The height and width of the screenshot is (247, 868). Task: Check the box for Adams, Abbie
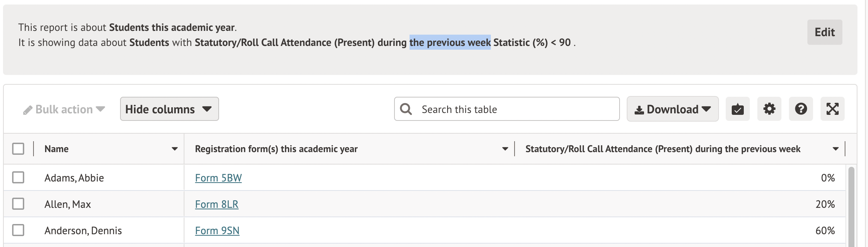(x=18, y=177)
